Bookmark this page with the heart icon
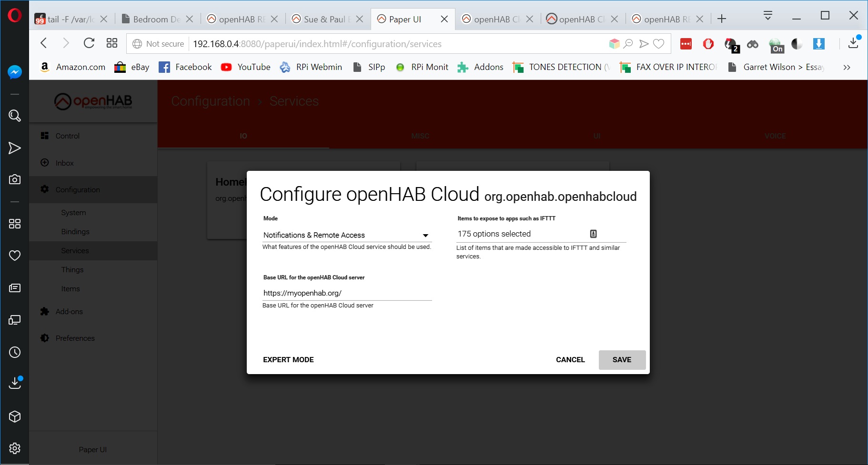868x465 pixels. (659, 44)
